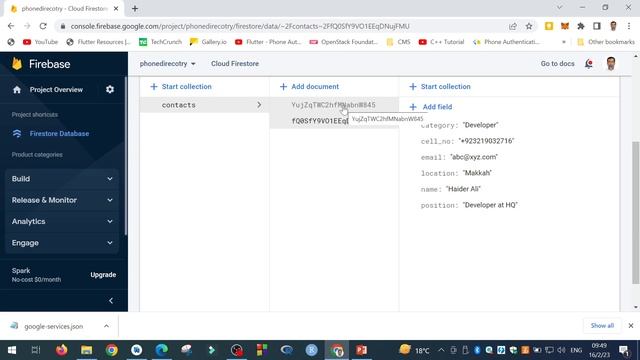This screenshot has height=360, width=640.
Task: Open browser extensions puzzle icon
Action: coord(581,26)
